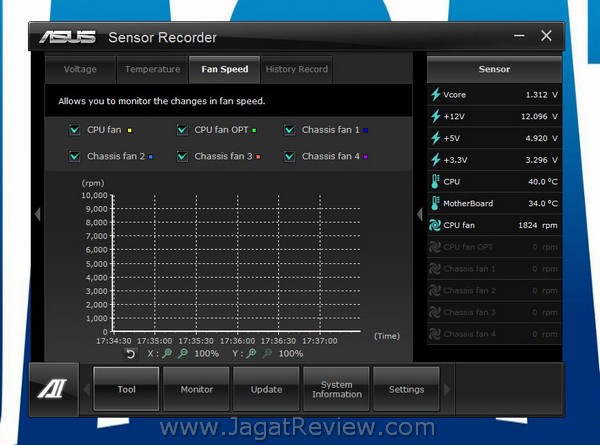Zoom in on the X axis
This screenshot has height=445, width=600.
pos(167,354)
